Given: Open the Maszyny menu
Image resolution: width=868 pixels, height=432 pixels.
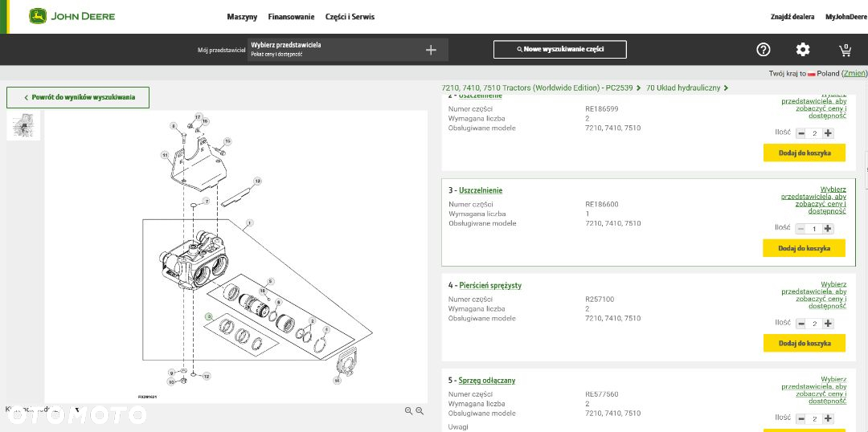Looking at the screenshot, I should coord(242,17).
